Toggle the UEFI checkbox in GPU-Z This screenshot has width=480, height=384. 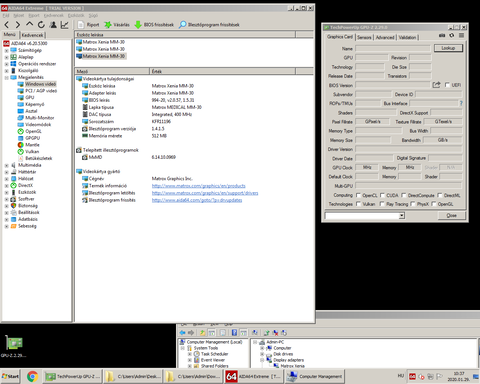(447, 85)
